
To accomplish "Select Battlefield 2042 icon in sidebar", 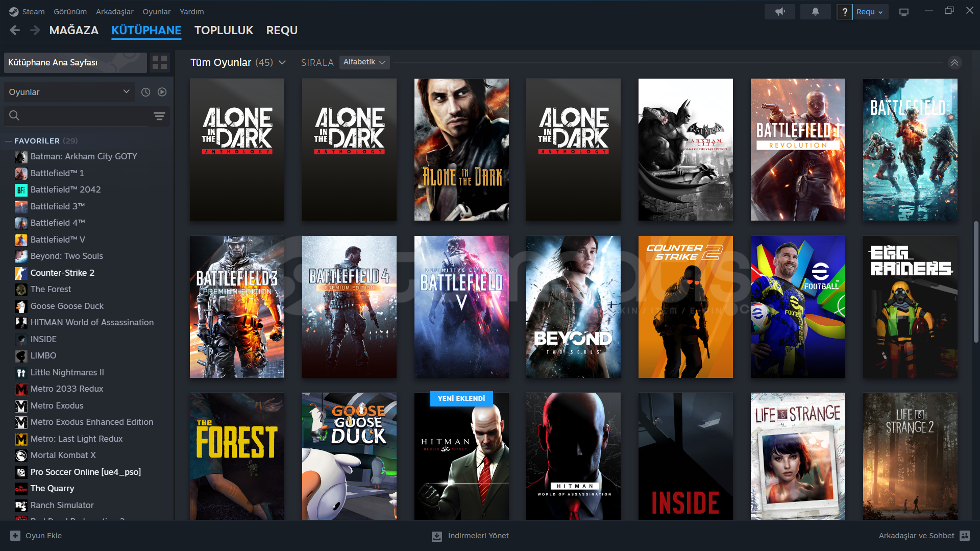I will [x=21, y=190].
